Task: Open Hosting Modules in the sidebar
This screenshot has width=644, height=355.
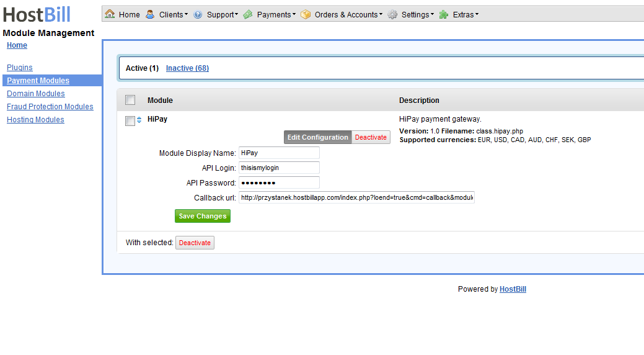Action: click(x=35, y=120)
